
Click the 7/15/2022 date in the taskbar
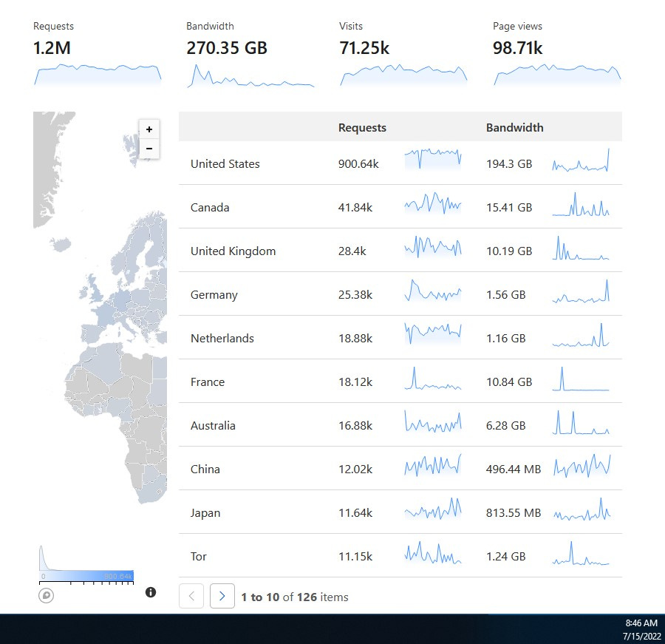[x=641, y=636]
